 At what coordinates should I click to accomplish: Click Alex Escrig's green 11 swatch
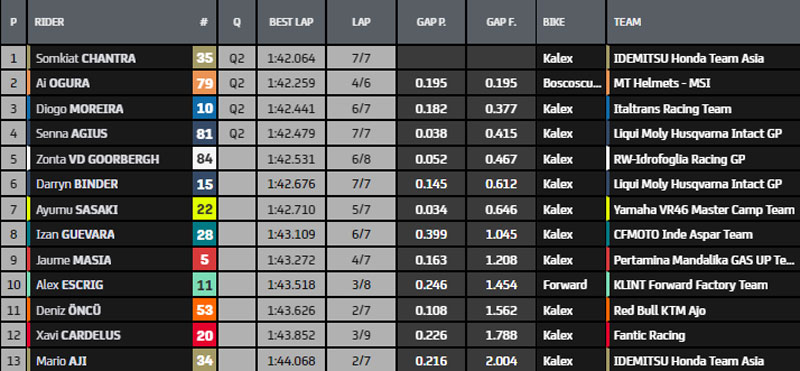coord(205,285)
